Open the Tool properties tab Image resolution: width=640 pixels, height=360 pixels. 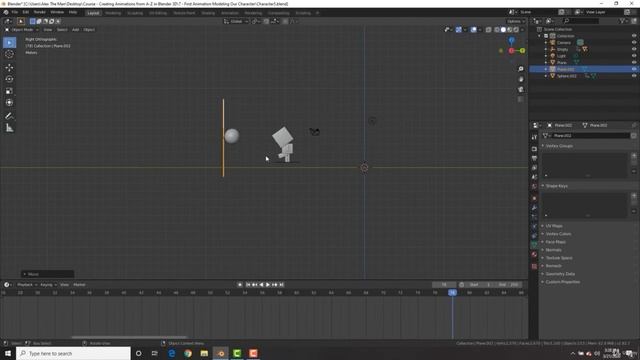tap(534, 138)
